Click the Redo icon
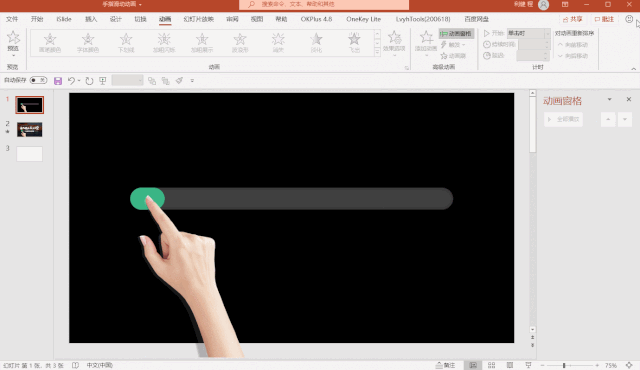This screenshot has height=370, width=640. click(x=89, y=81)
